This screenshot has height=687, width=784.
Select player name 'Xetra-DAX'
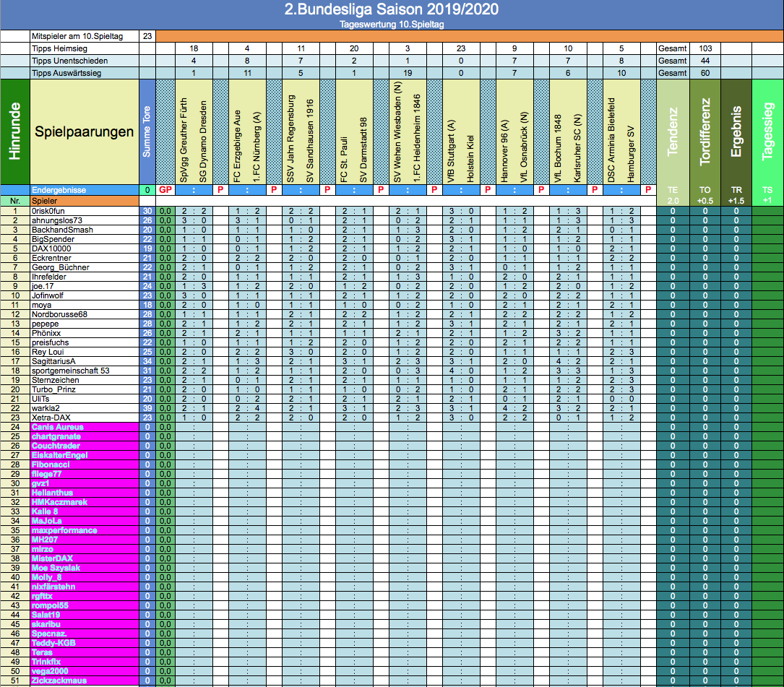[51, 418]
